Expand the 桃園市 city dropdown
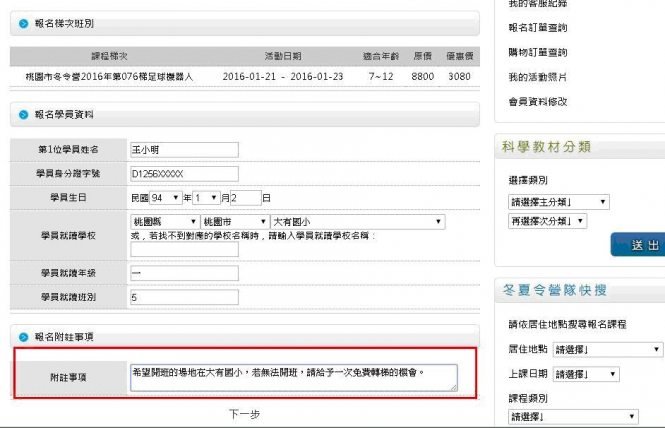The image size is (665, 428). click(x=232, y=221)
